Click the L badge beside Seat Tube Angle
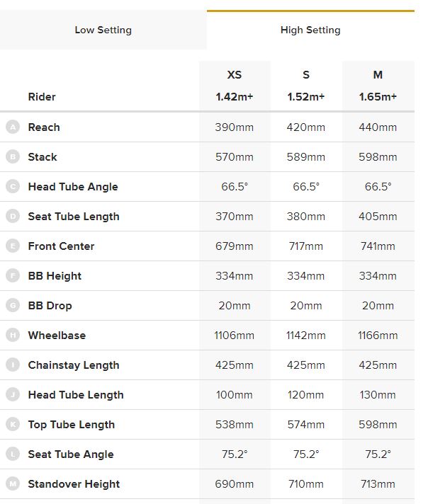This screenshot has width=428, height=504. click(12, 454)
